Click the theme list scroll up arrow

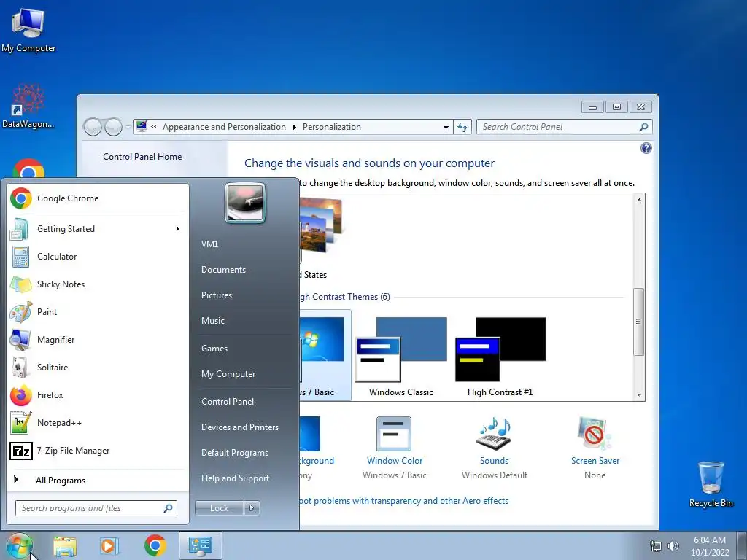coord(639,200)
